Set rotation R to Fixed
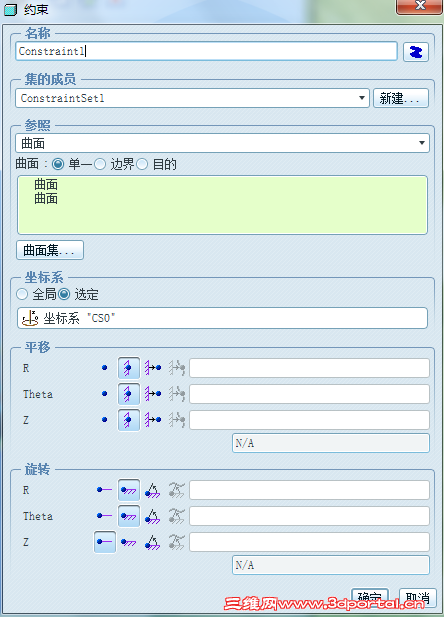 click(x=129, y=490)
